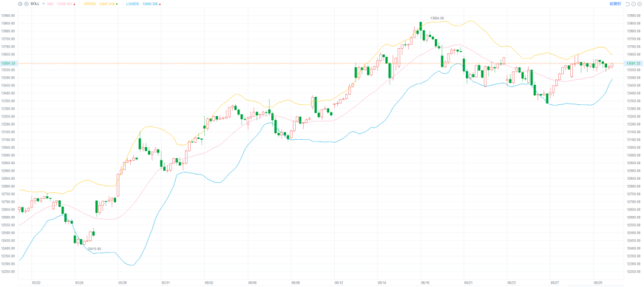This screenshot has height=287, width=644.
Task: Click the current price tag 13591.33 on left axis
Action: [x=8, y=64]
